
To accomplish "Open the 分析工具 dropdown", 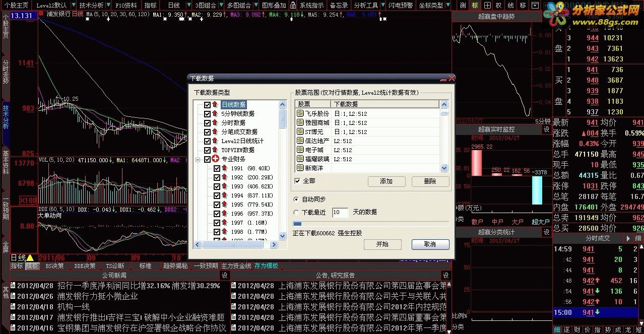I will pyautogui.click(x=369, y=5).
